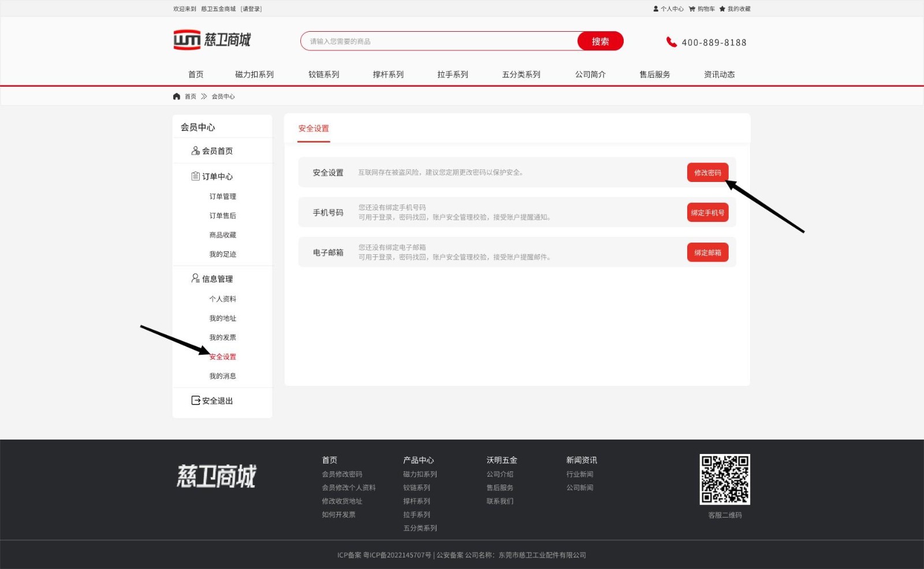
Task: Open 订单管理 in sidebar
Action: 222,196
